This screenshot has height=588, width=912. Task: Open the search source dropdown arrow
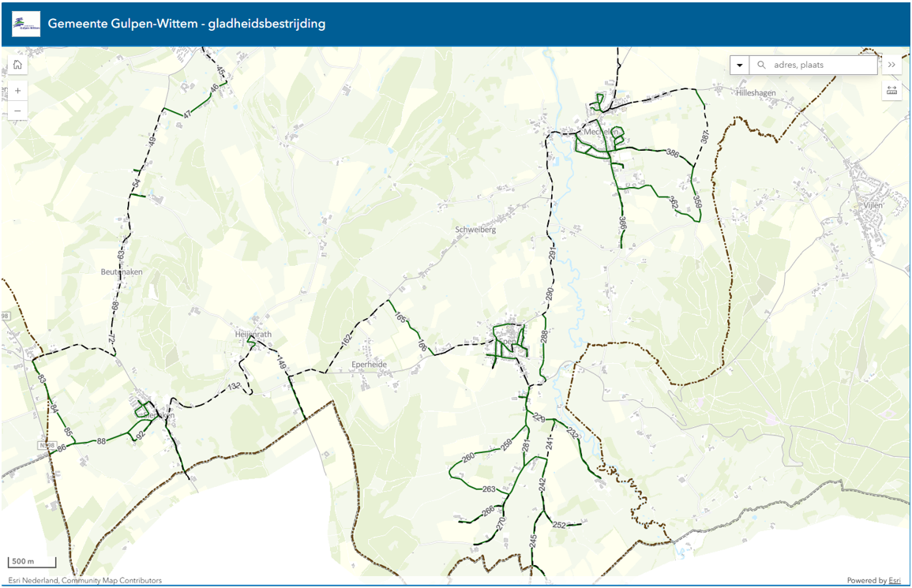click(740, 66)
